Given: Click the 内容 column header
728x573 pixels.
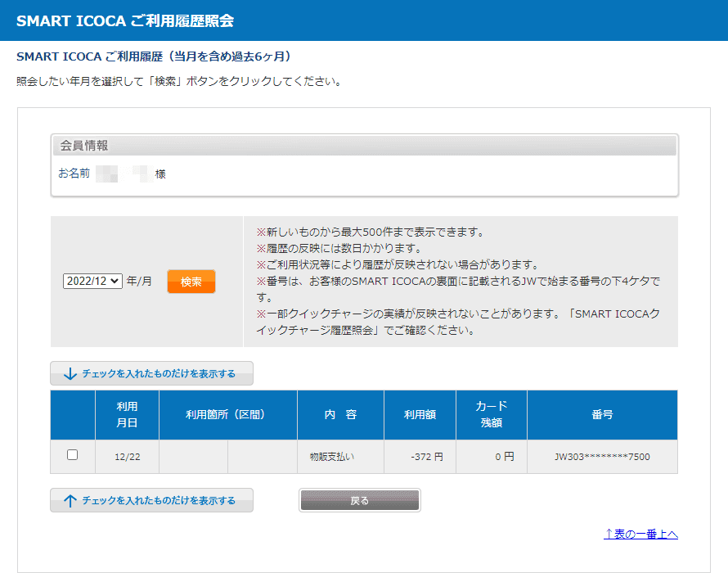Looking at the screenshot, I should (340, 415).
